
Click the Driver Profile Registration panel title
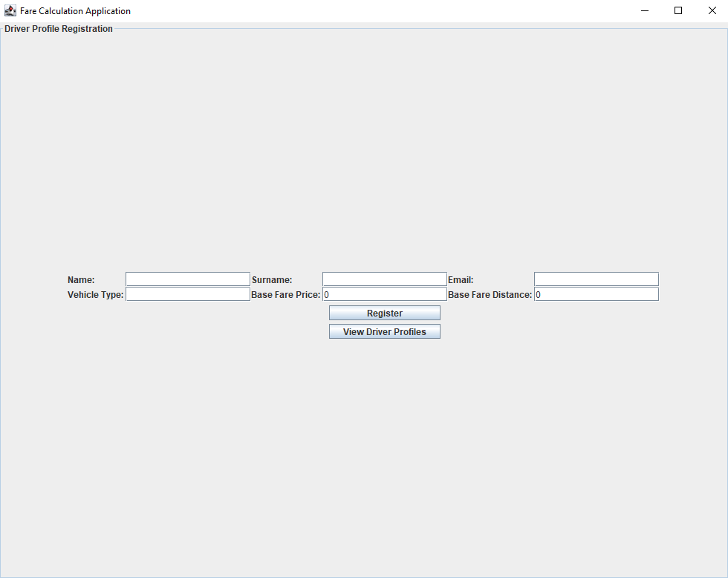point(58,28)
